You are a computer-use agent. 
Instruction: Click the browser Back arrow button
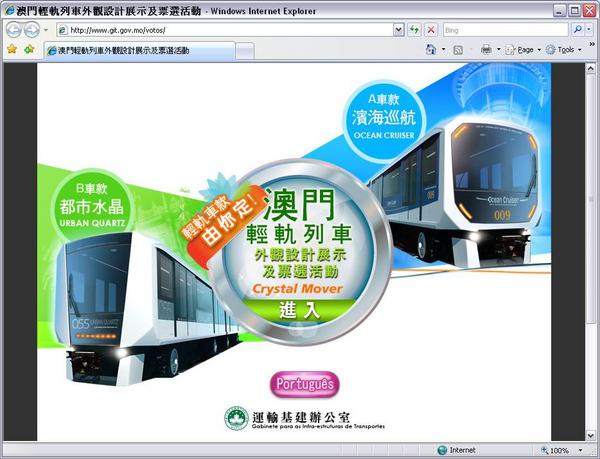pos(13,30)
